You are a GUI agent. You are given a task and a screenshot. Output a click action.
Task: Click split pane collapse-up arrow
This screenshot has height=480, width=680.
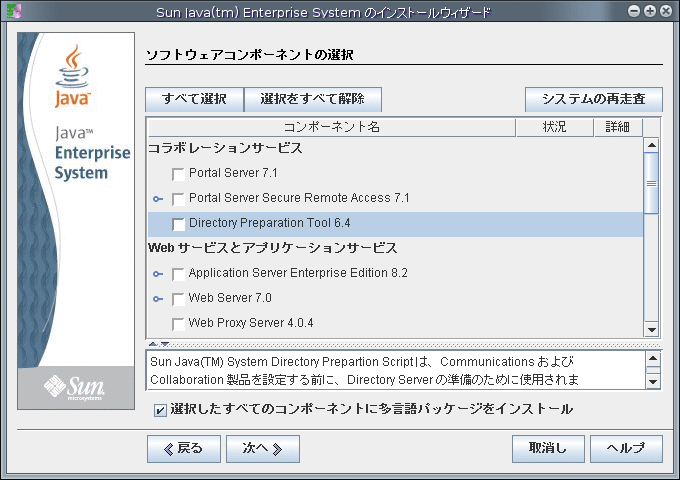(153, 344)
